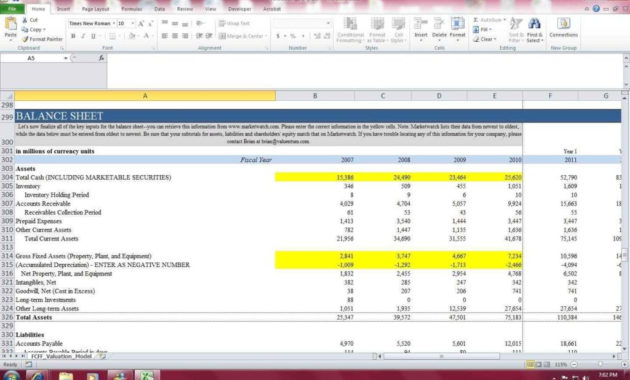Viewport: 630px width, 380px height.
Task: Click the Copy icon
Action: [x=25, y=29]
